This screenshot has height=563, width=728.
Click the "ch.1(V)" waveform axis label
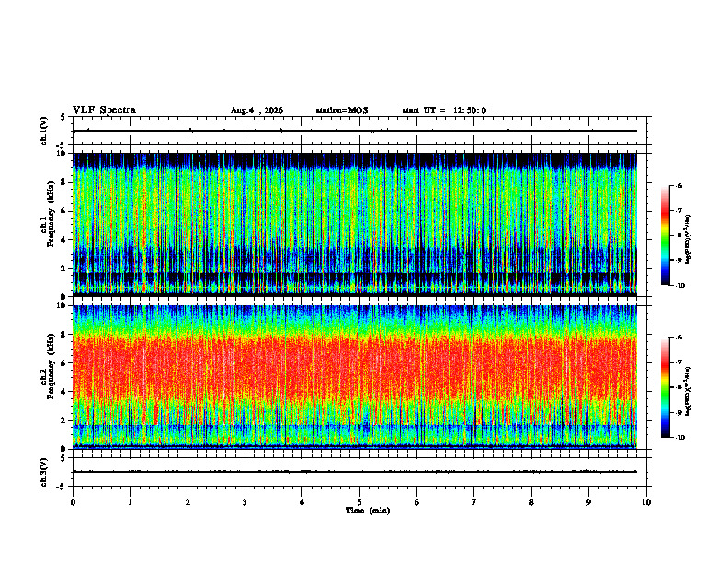43,131
